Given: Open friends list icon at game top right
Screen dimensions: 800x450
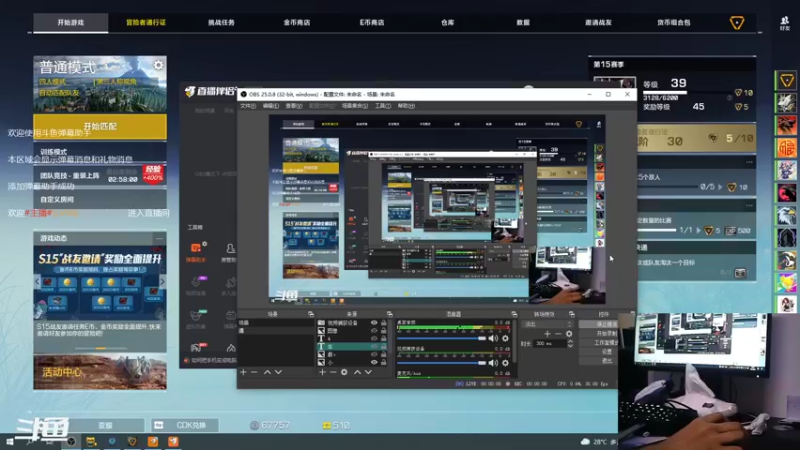Looking at the screenshot, I should [785, 22].
